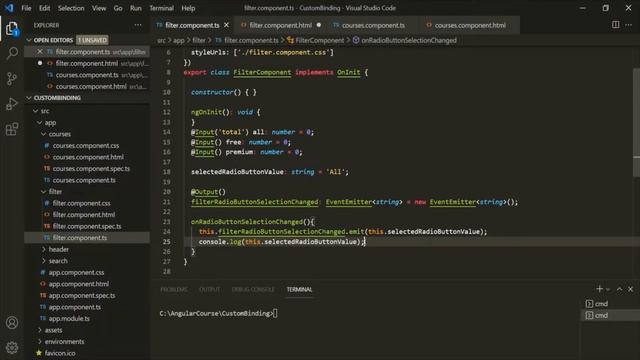Focus the terminal command prompt
This screenshot has width=640, height=360.
pyautogui.click(x=276, y=313)
